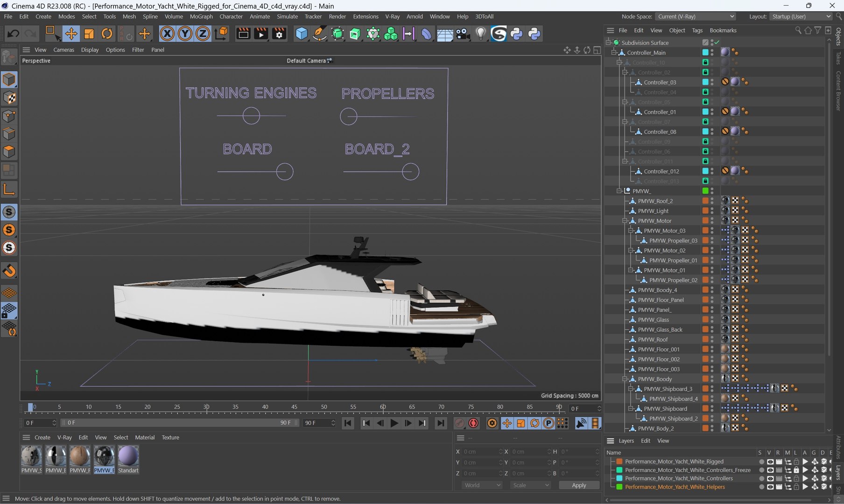Open the World coordinate system dropdown
Screen dimensions: 844x504
482,485
